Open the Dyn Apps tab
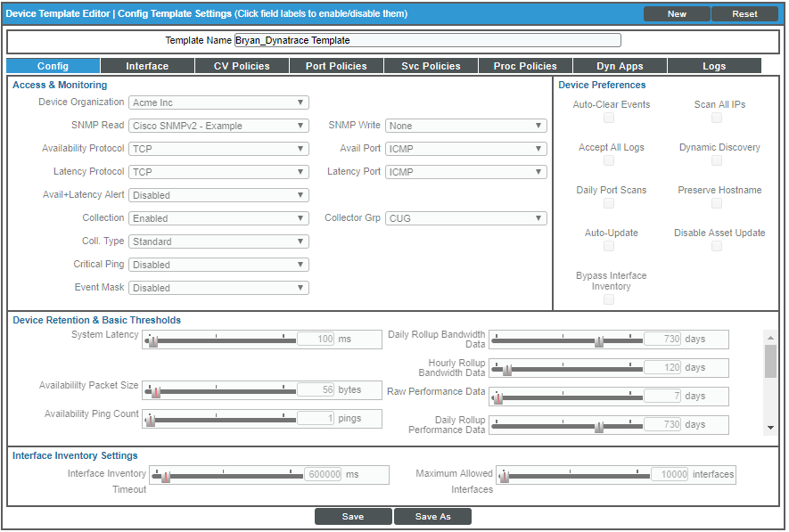The image size is (789, 532). (x=619, y=65)
